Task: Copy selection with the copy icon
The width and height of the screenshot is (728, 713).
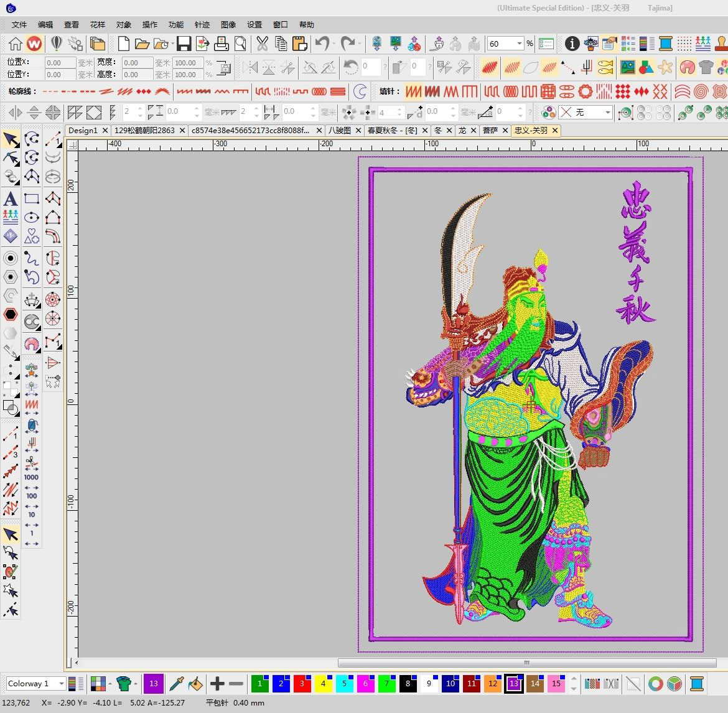Action: pyautogui.click(x=281, y=44)
